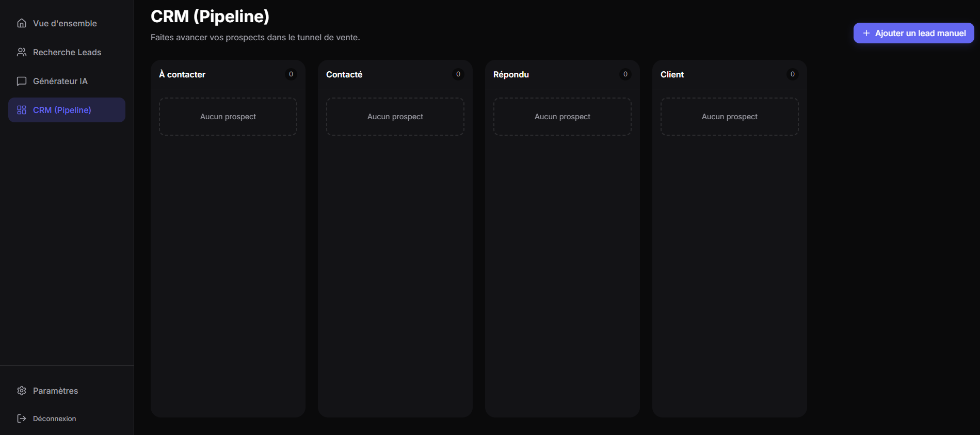
Task: Click Déconnexion to log out
Action: click(x=67, y=418)
